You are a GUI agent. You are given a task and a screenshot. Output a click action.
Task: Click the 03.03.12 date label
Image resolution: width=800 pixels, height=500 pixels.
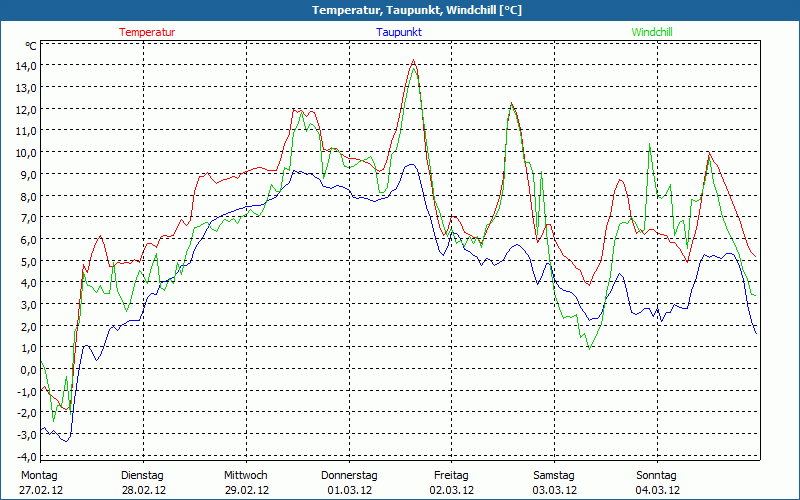(x=555, y=490)
